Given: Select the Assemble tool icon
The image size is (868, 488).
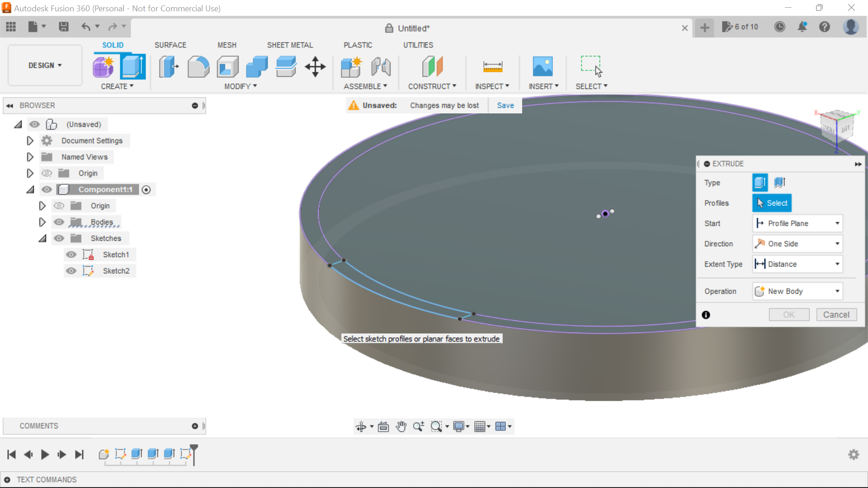Looking at the screenshot, I should (x=350, y=66).
